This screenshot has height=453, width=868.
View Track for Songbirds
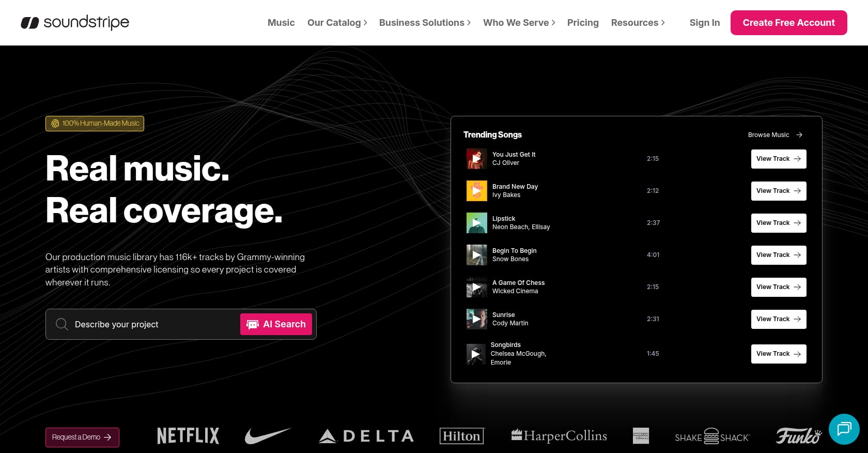point(779,354)
